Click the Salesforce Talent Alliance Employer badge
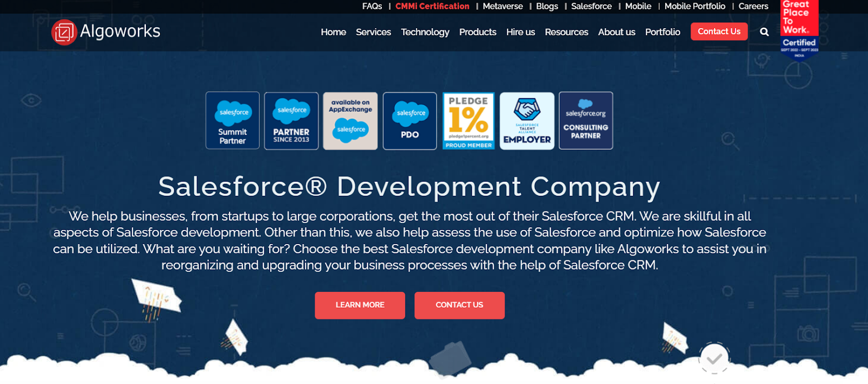The height and width of the screenshot is (384, 868). coord(527,120)
